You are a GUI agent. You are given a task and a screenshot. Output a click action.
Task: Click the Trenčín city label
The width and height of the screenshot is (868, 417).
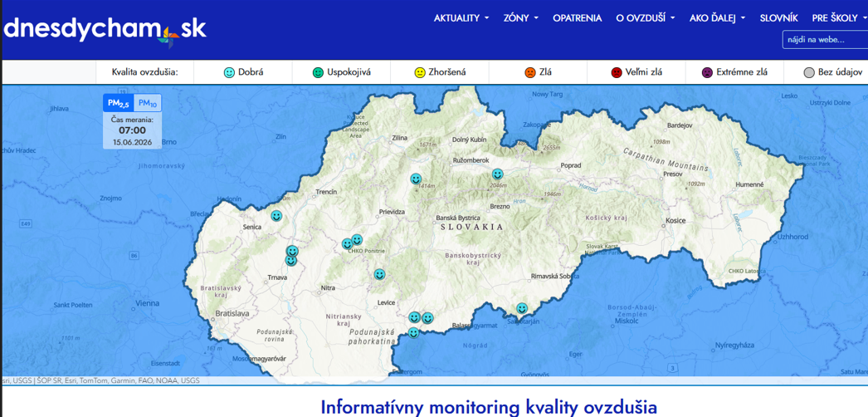(326, 192)
